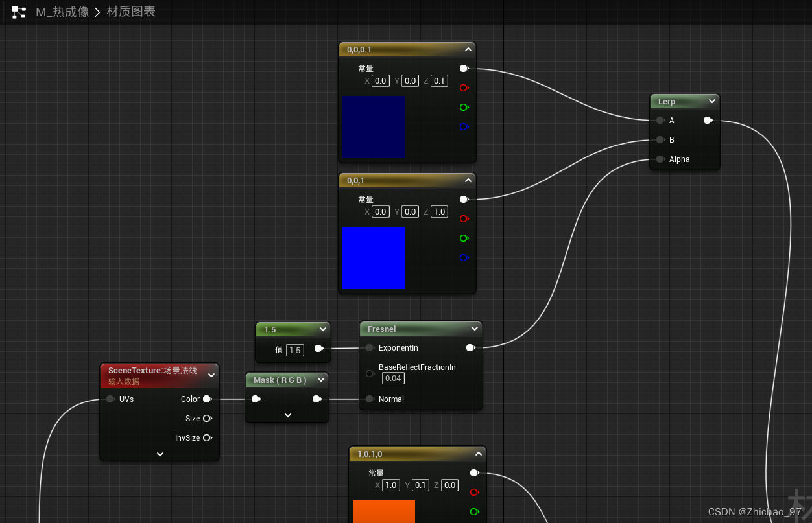The height and width of the screenshot is (523, 812).
Task: Edit X value of 0,0,1 node
Action: pyautogui.click(x=380, y=212)
